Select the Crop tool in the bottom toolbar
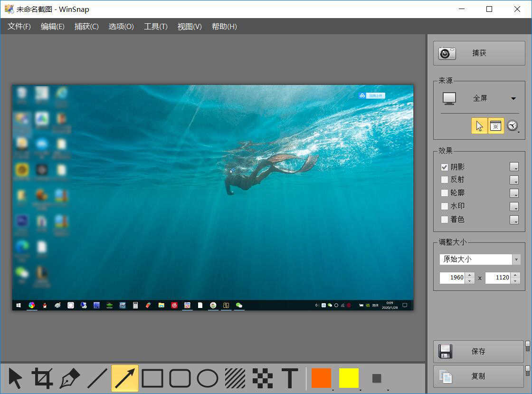Screen dimensions: 532x394 pyautogui.click(x=43, y=378)
